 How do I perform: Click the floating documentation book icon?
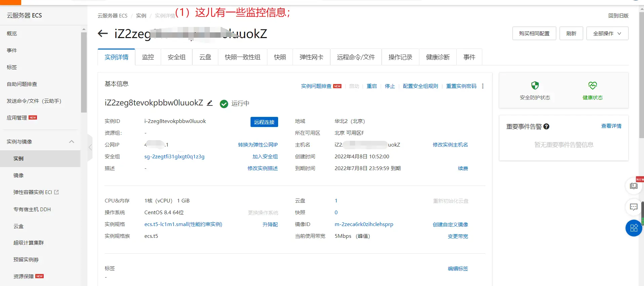point(634,186)
